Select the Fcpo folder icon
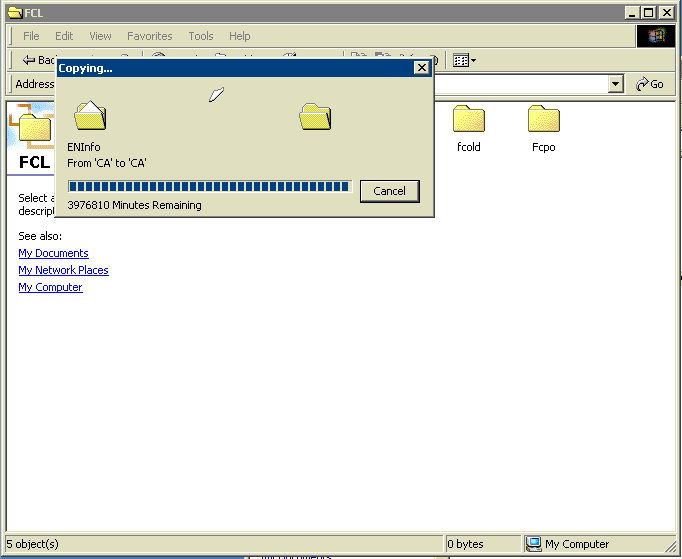This screenshot has height=559, width=682. pos(543,121)
